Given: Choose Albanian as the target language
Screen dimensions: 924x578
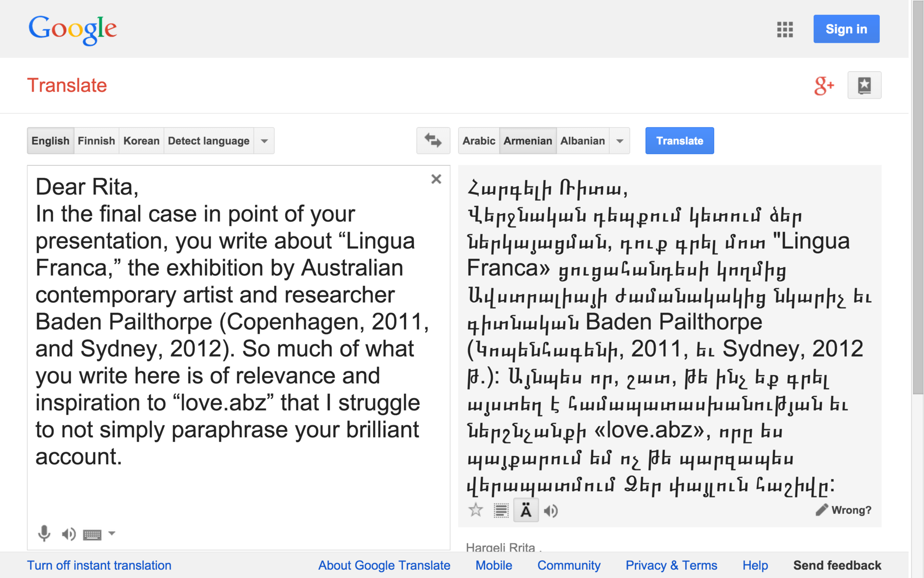Looking at the screenshot, I should pyautogui.click(x=582, y=141).
